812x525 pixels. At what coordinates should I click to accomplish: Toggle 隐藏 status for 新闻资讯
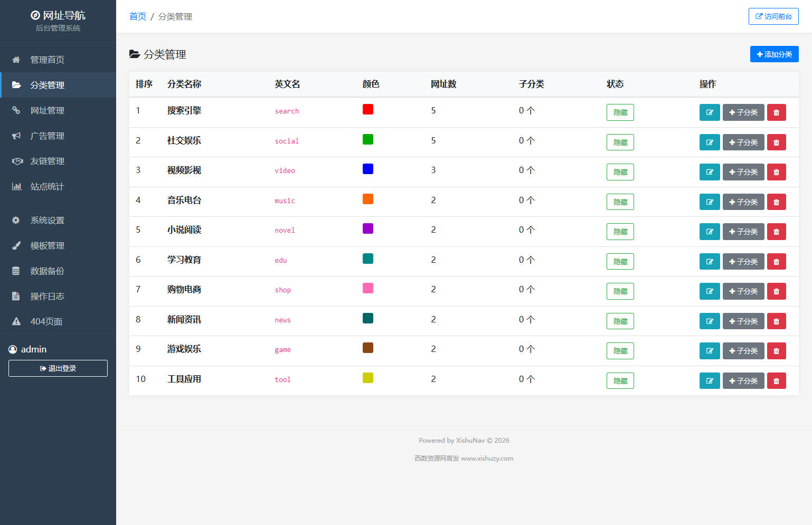coord(620,321)
